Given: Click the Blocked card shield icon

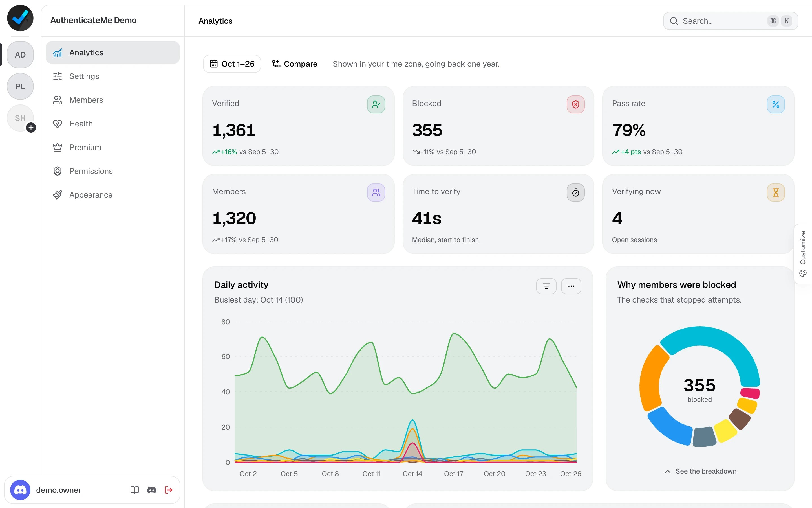Looking at the screenshot, I should pyautogui.click(x=575, y=104).
